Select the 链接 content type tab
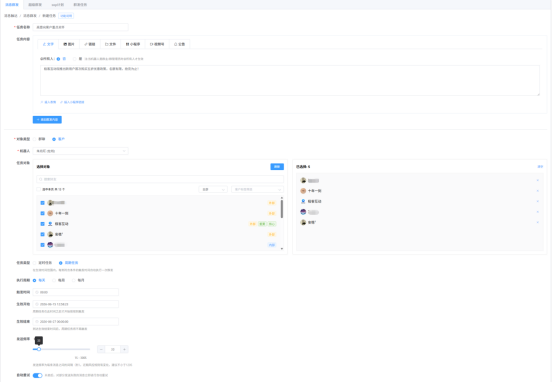The height and width of the screenshot is (383, 553). (90, 44)
